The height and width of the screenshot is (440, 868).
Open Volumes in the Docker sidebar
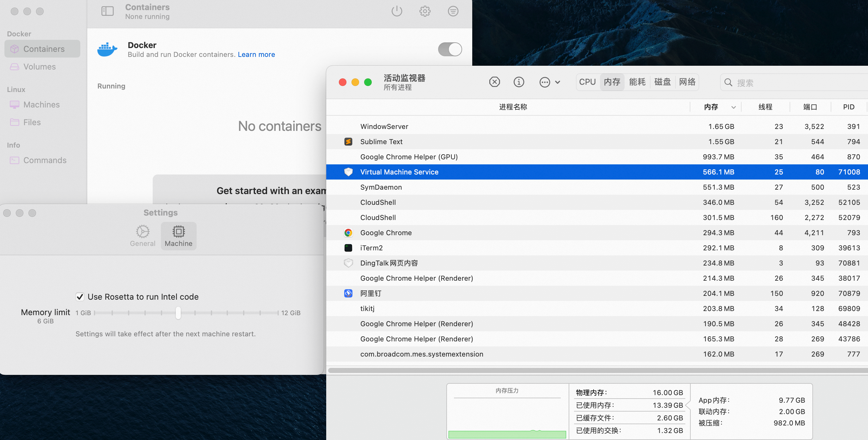click(x=40, y=67)
